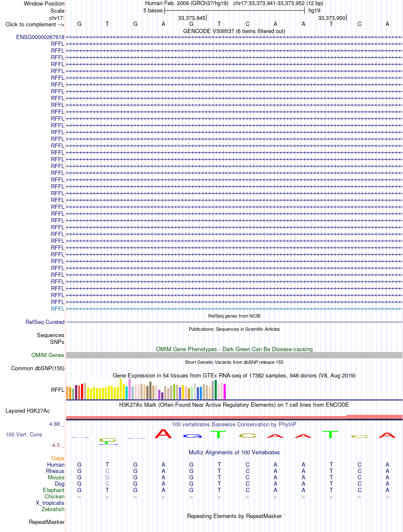Screen dimensions: 403x532
Task: Select the Common dbSNP(155) track label
Action: pyautogui.click(x=38, y=369)
